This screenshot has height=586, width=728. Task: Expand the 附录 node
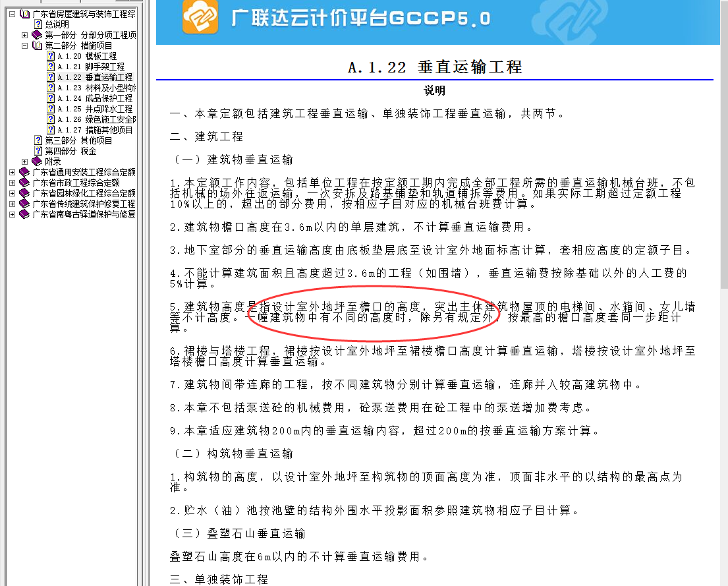[24, 161]
